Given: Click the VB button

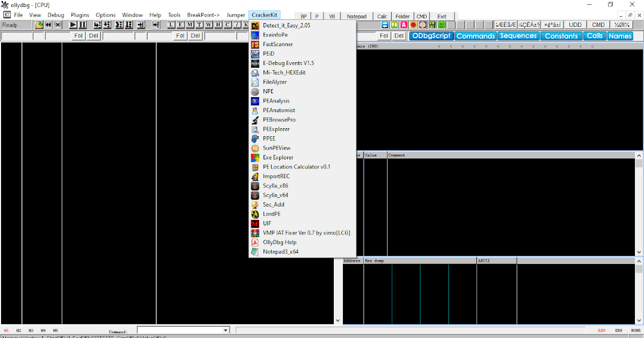Looking at the screenshot, I should (332, 16).
